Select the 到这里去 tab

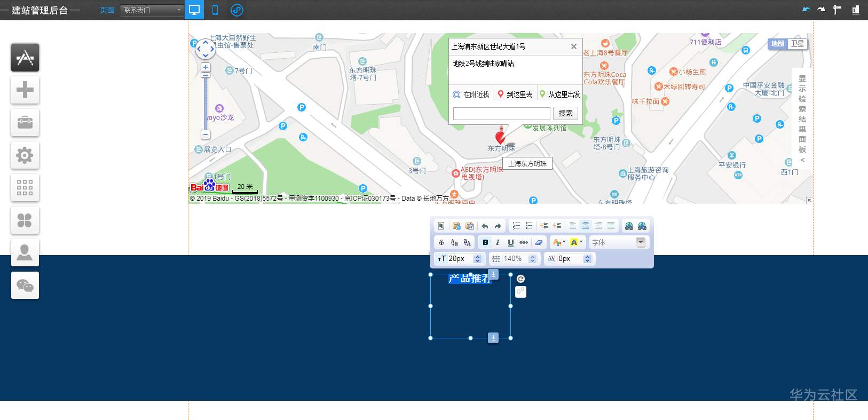(515, 94)
